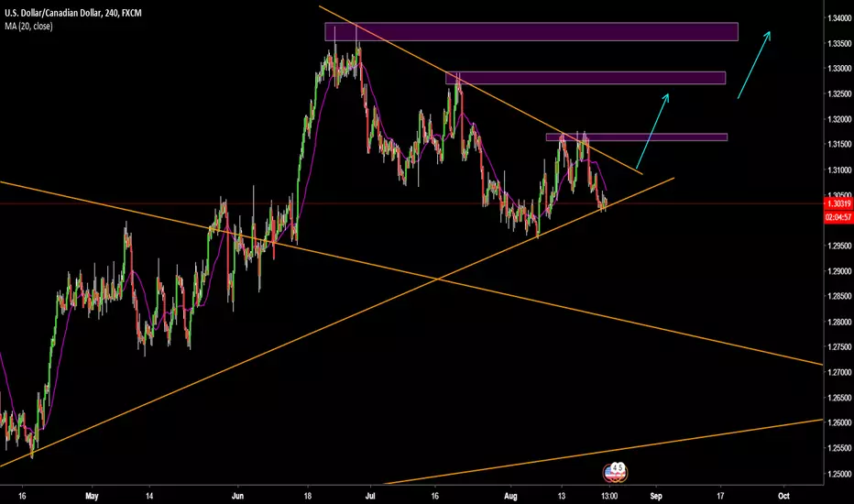The height and width of the screenshot is (504, 854).
Task: Click the 1.26000 price axis label
Action: (838, 422)
